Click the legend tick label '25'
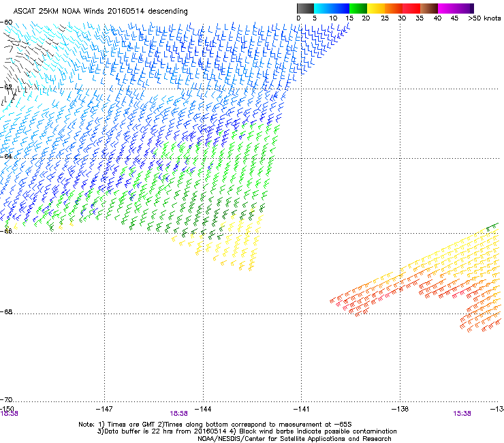This screenshot has width=504, height=443. 385,18
